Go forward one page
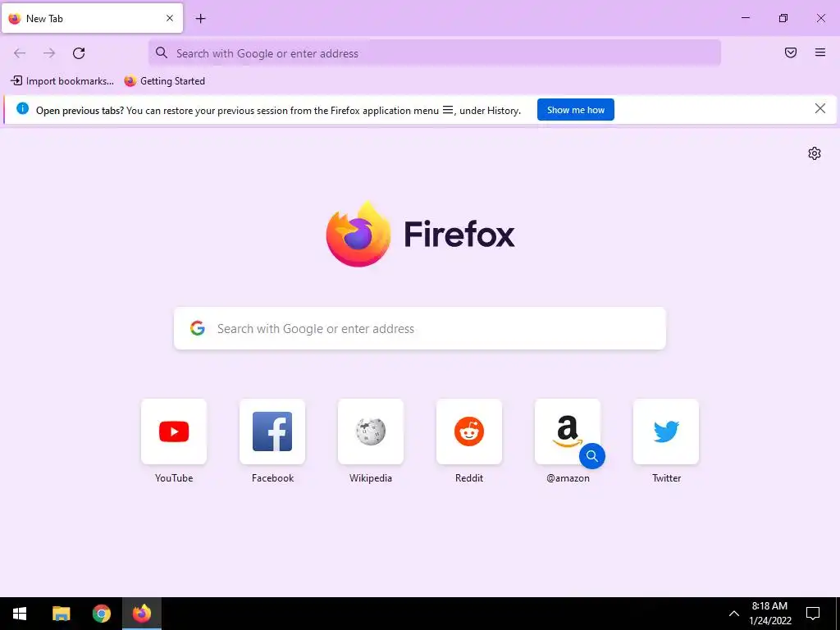 (x=49, y=53)
